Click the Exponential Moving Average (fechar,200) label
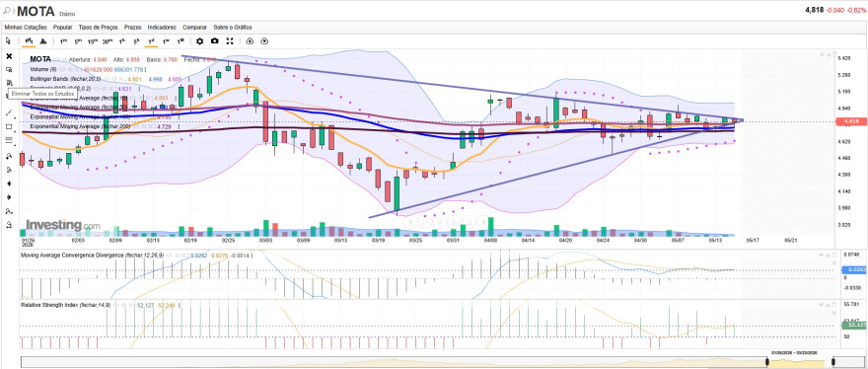 click(80, 127)
